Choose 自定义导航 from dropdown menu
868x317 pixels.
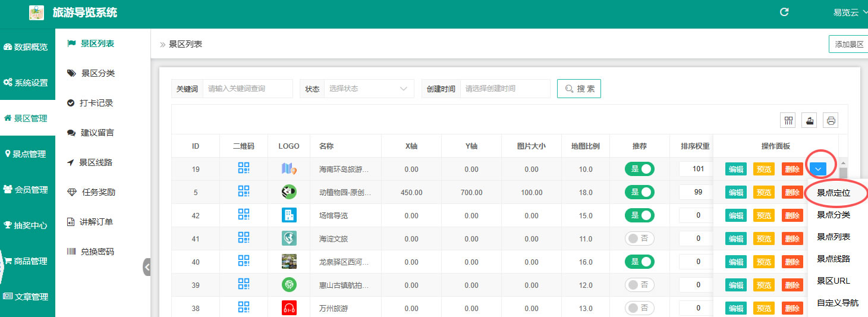click(837, 303)
